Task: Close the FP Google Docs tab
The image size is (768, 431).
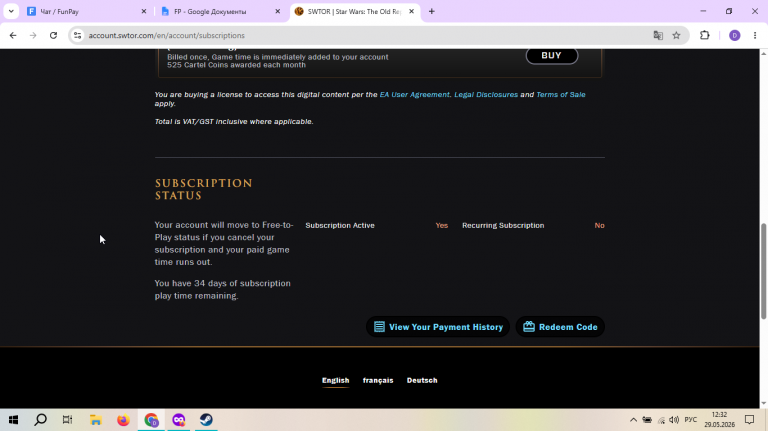Action: coord(277,11)
